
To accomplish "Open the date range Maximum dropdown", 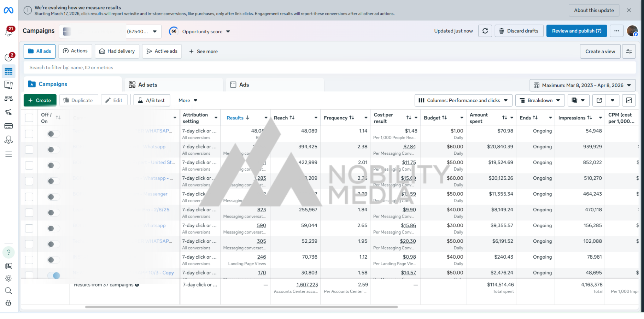I will click(x=582, y=85).
